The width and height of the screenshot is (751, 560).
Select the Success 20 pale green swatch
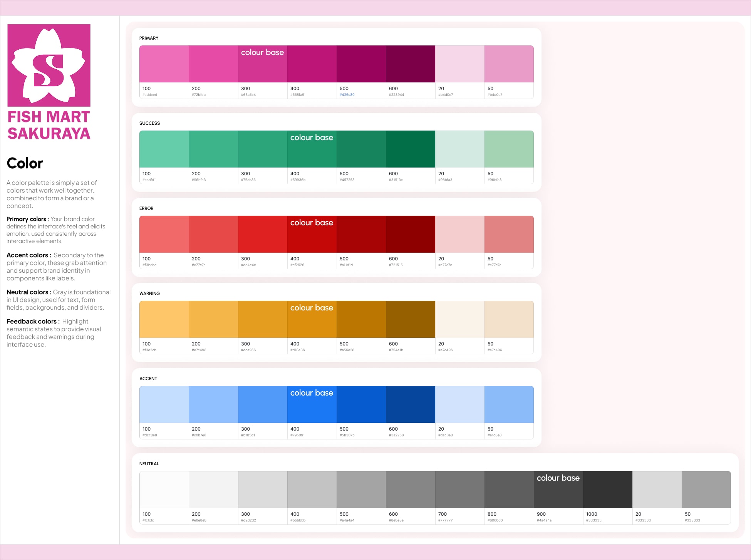click(x=459, y=149)
